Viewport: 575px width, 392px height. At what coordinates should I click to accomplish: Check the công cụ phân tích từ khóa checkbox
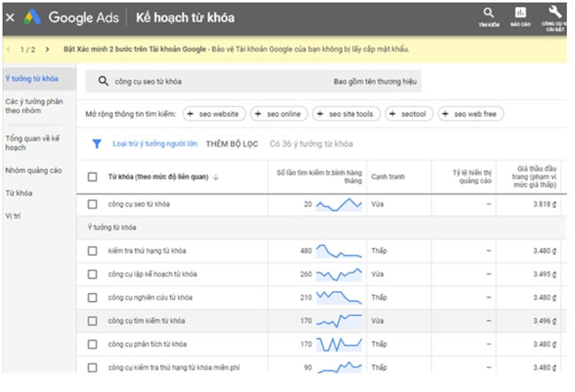click(x=92, y=344)
